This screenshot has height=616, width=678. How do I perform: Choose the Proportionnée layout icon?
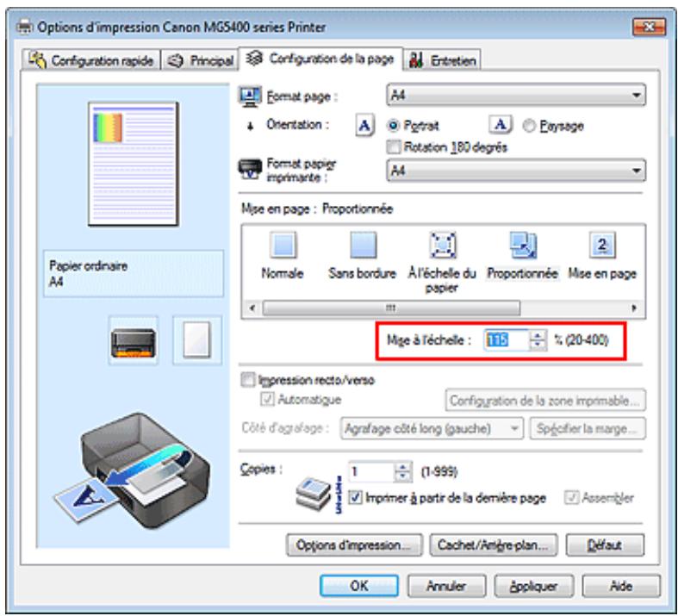[523, 245]
